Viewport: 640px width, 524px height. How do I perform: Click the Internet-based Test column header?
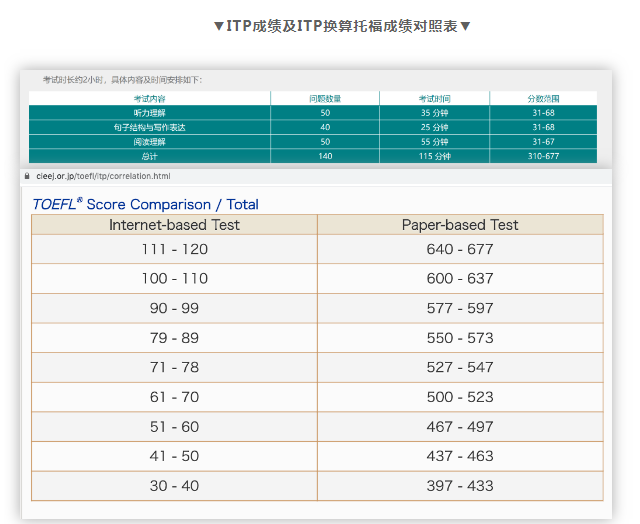tap(174, 225)
